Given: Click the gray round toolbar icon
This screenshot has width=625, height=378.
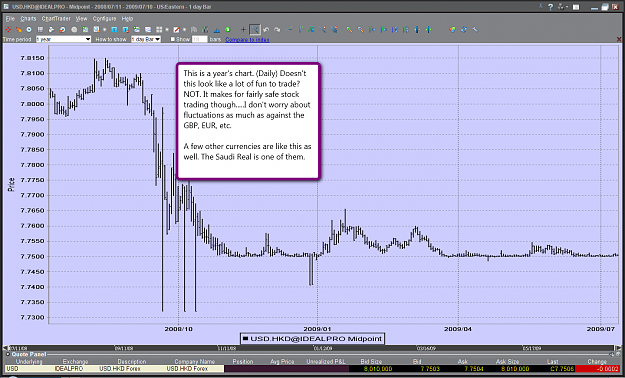Looking at the screenshot, I should click(x=74, y=30).
